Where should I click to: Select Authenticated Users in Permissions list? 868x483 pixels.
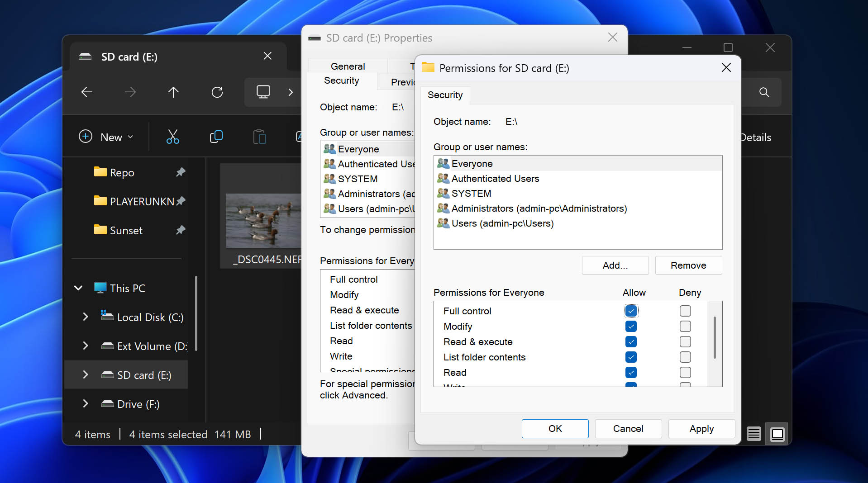[495, 179]
